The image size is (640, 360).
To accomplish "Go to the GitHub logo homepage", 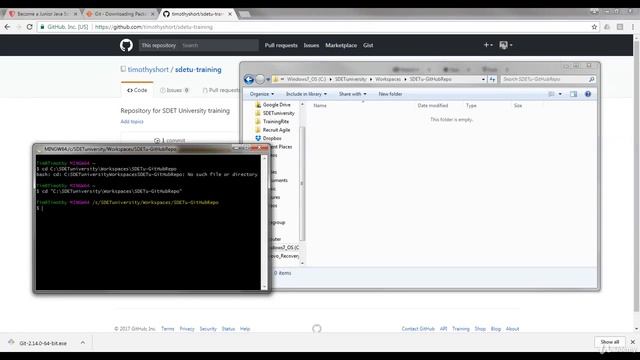I will 127,45.
